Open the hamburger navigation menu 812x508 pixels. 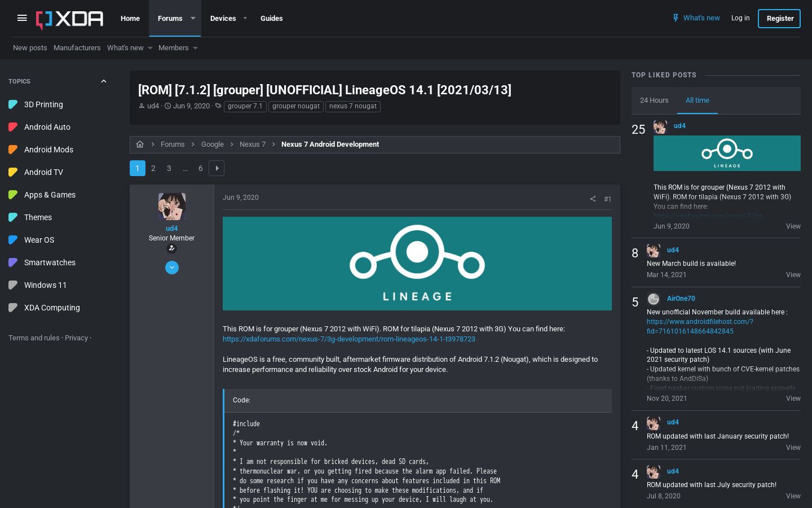click(22, 18)
